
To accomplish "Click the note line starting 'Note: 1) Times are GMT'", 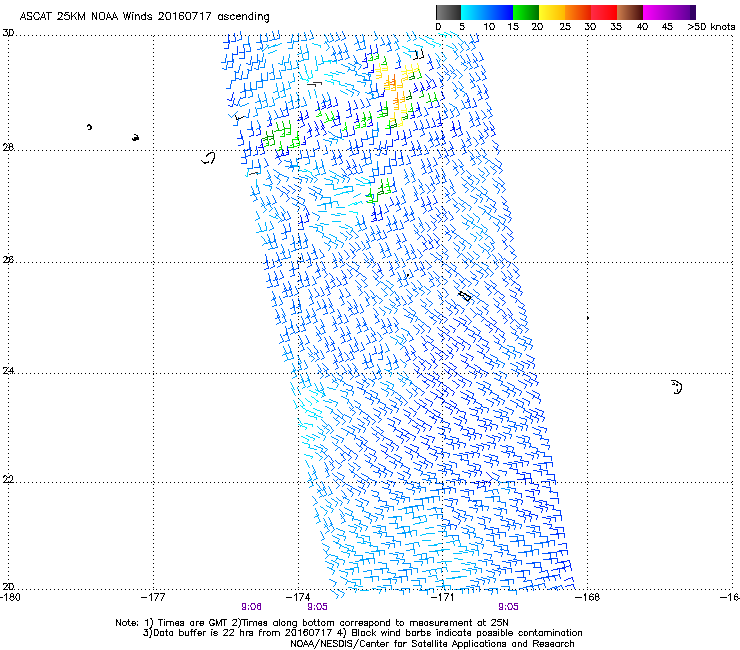I will click(x=311, y=623).
